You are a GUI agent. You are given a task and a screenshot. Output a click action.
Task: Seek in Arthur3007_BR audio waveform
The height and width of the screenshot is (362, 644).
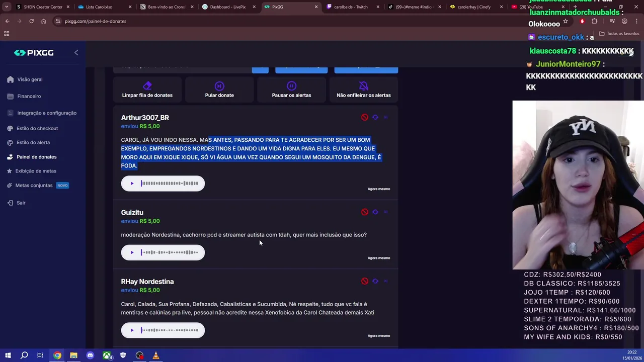(170, 184)
